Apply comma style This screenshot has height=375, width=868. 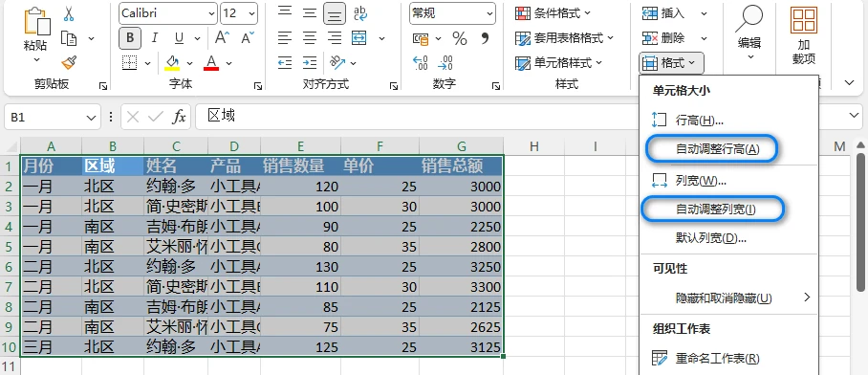[486, 38]
